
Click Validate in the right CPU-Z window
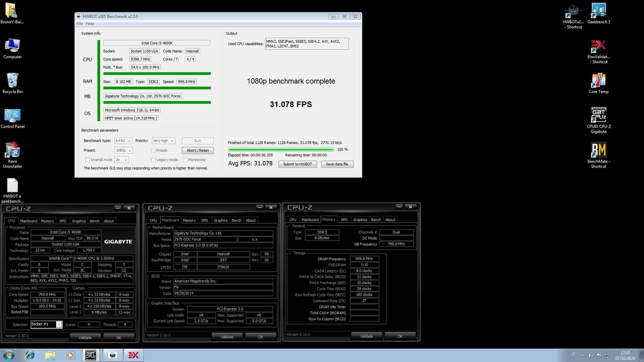[x=366, y=336]
